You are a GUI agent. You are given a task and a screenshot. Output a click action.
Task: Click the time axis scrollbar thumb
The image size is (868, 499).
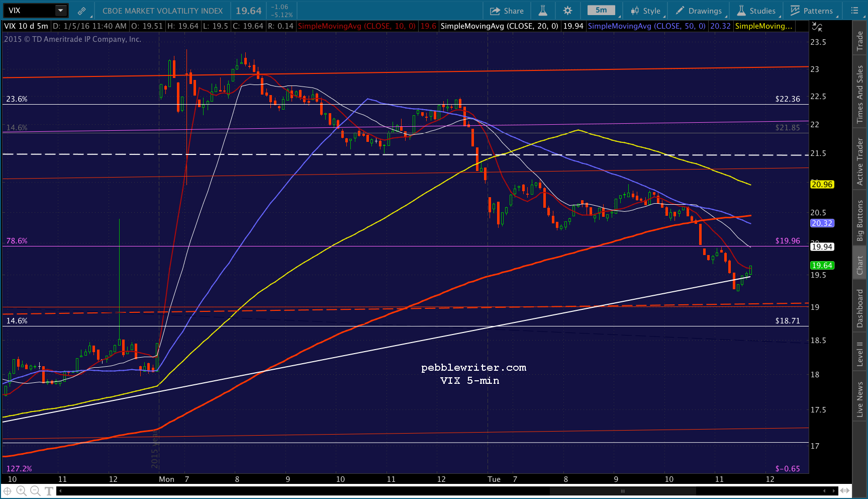(622, 491)
